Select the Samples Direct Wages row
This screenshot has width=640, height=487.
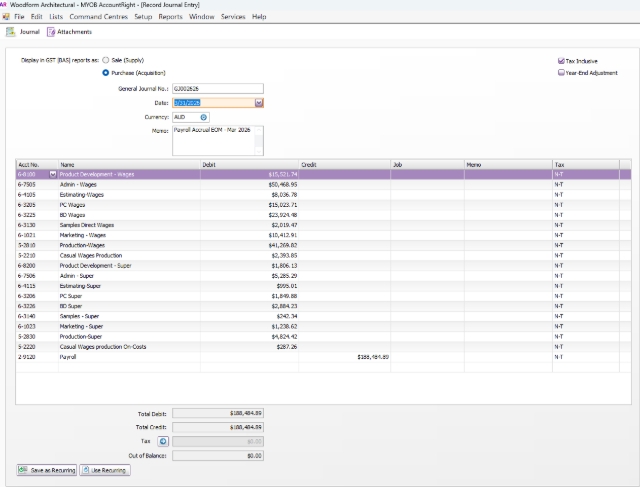[323, 225]
